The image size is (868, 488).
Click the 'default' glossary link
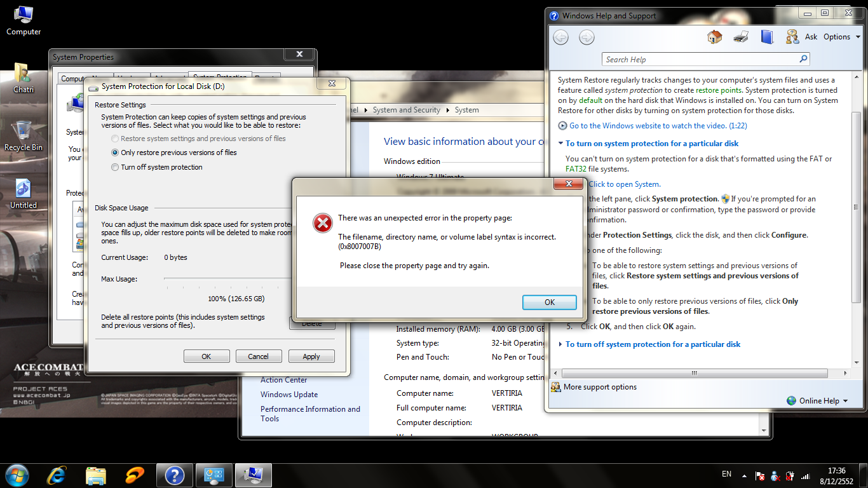[x=590, y=100]
